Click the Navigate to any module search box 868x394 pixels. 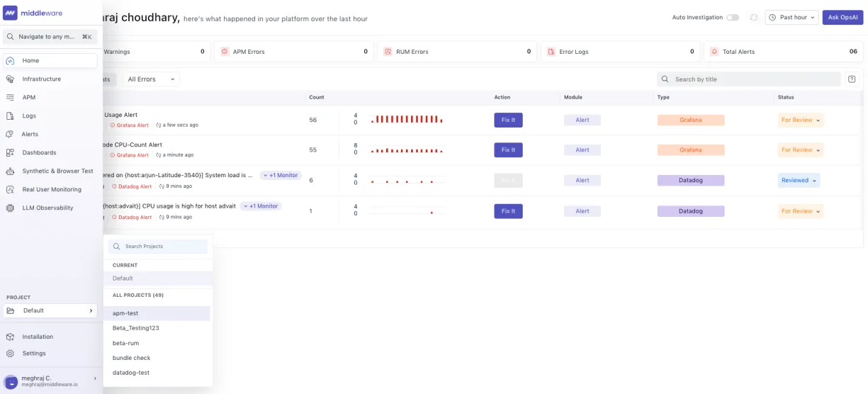[x=50, y=36]
